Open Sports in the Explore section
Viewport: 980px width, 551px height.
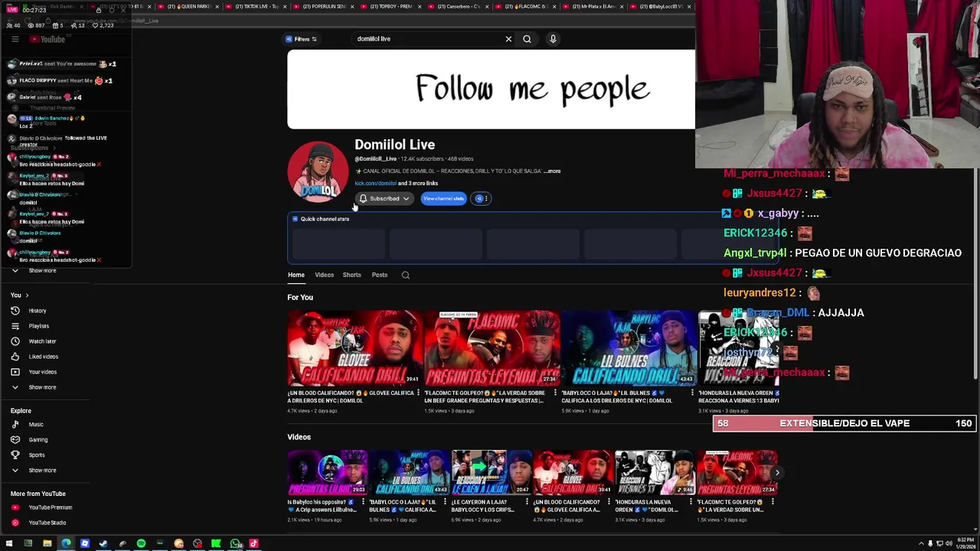click(x=36, y=455)
